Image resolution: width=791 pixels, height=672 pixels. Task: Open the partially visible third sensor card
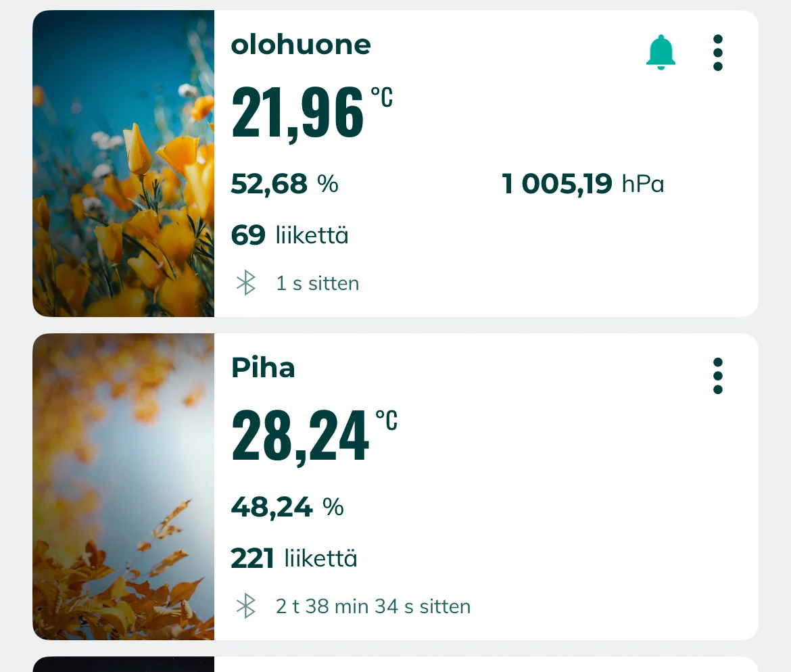pos(395,664)
